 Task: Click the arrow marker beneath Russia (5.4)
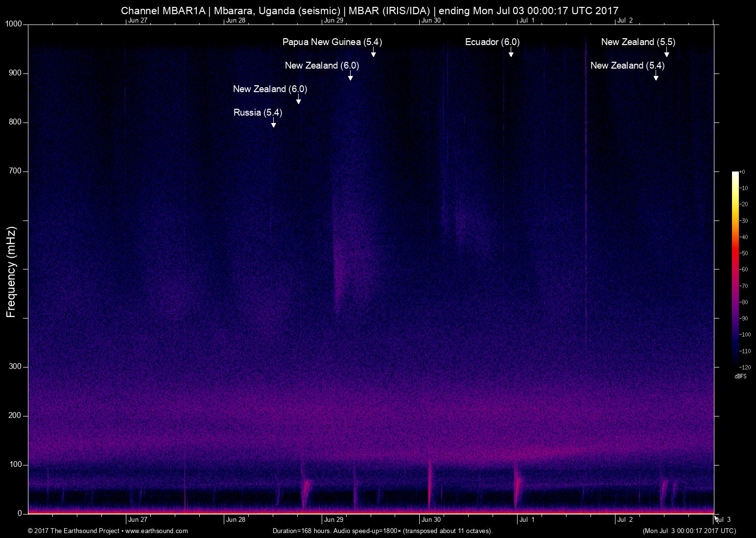(273, 123)
